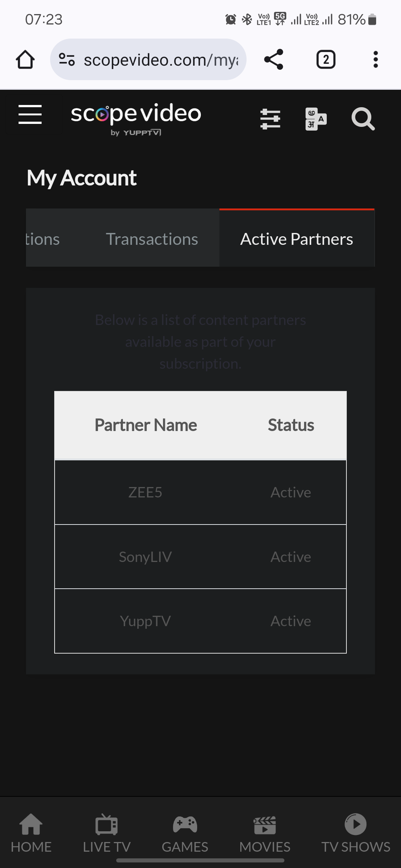401x868 pixels.
Task: Select the ZEE5 partner row
Action: click(200, 492)
